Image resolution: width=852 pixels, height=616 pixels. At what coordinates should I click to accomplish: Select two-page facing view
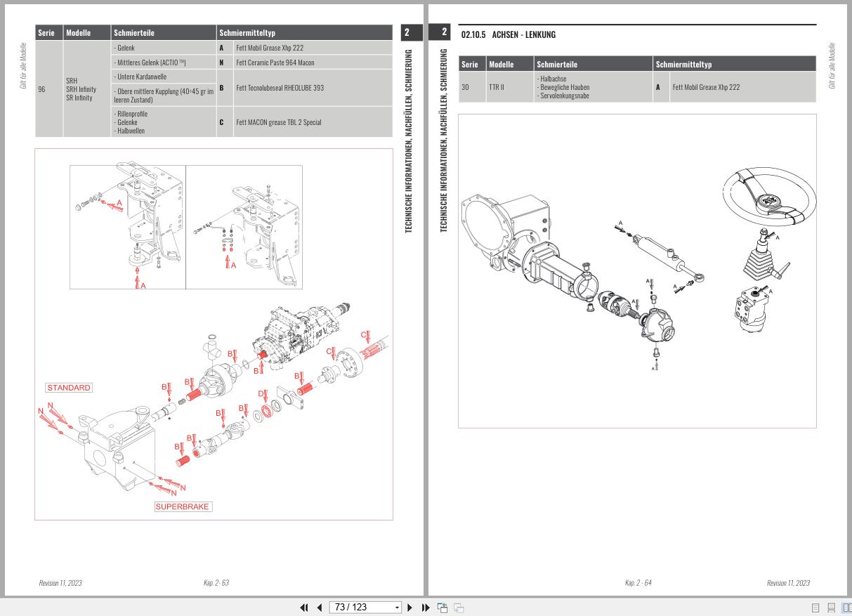(x=846, y=608)
